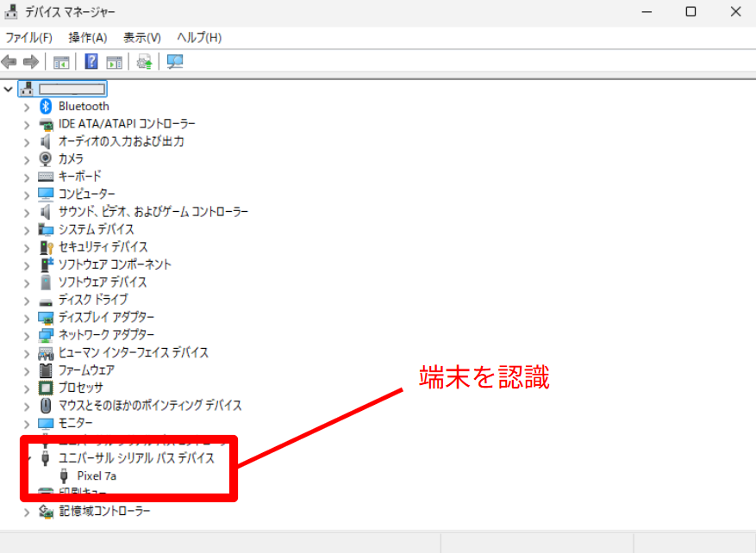Click the Help question mark toolbar icon
The width and height of the screenshot is (756, 553).
pyautogui.click(x=91, y=62)
